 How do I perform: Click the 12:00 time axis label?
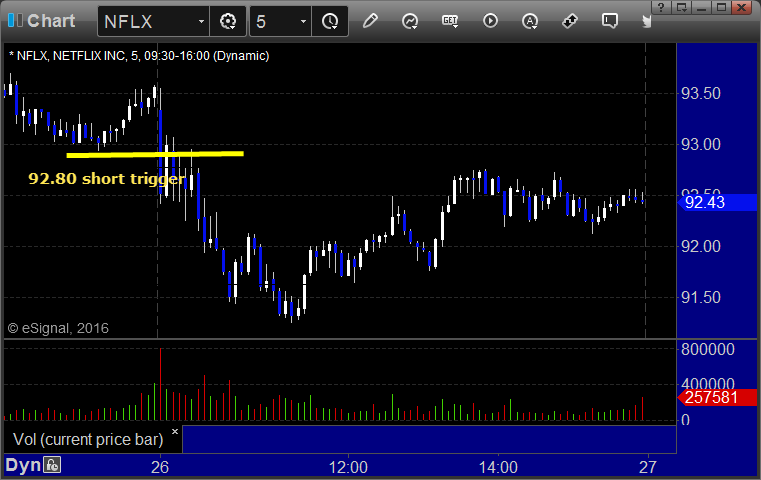click(348, 467)
